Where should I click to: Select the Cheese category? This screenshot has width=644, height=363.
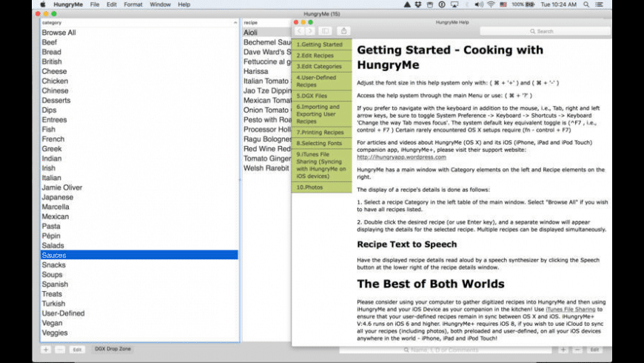point(139,72)
